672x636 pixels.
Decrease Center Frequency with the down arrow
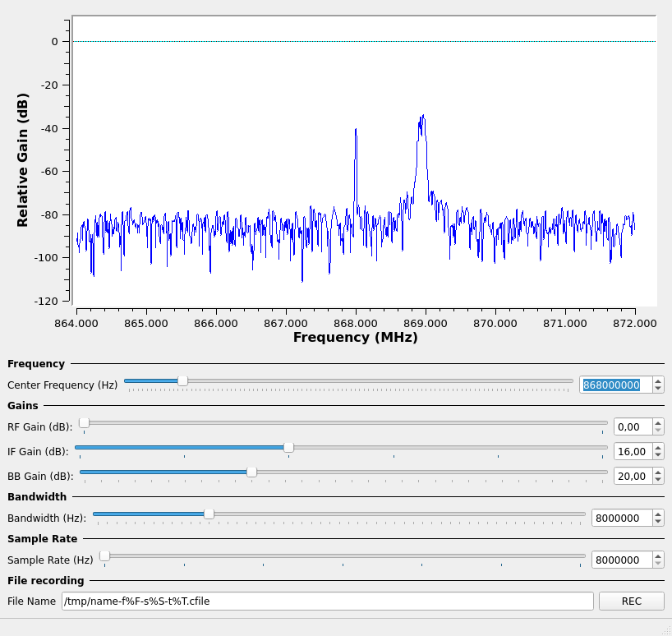click(658, 389)
